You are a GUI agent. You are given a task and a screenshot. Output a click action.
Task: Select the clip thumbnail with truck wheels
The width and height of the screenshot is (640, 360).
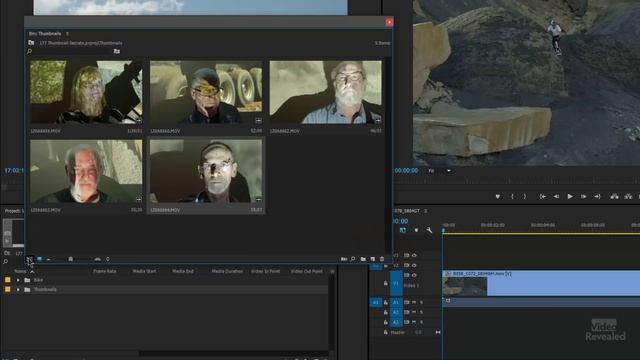[206, 92]
